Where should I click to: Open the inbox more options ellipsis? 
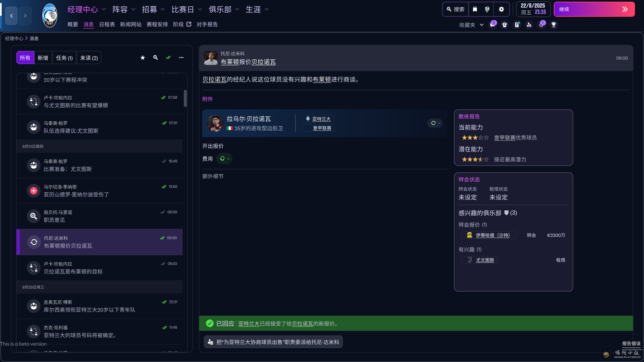[x=181, y=58]
